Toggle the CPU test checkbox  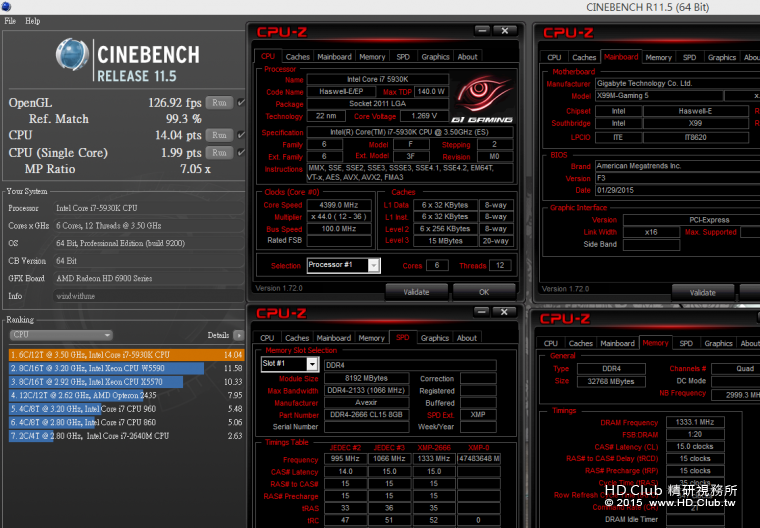coord(241,135)
